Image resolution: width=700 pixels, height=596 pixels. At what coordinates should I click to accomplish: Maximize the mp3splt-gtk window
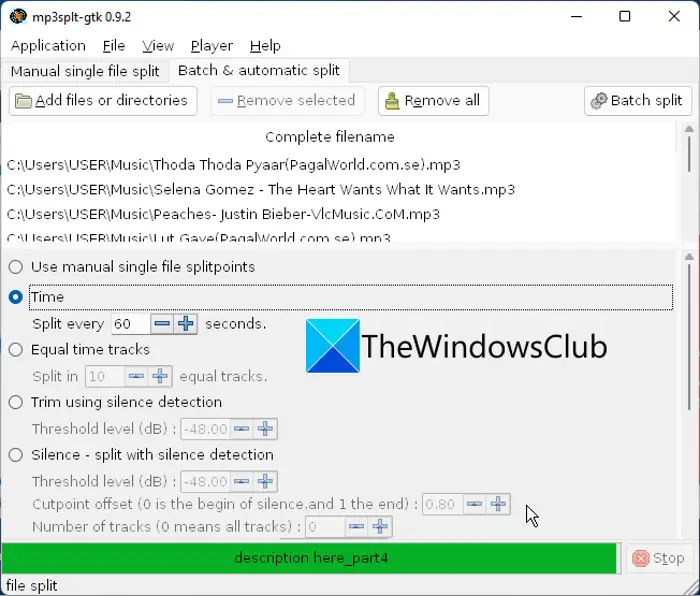point(625,17)
